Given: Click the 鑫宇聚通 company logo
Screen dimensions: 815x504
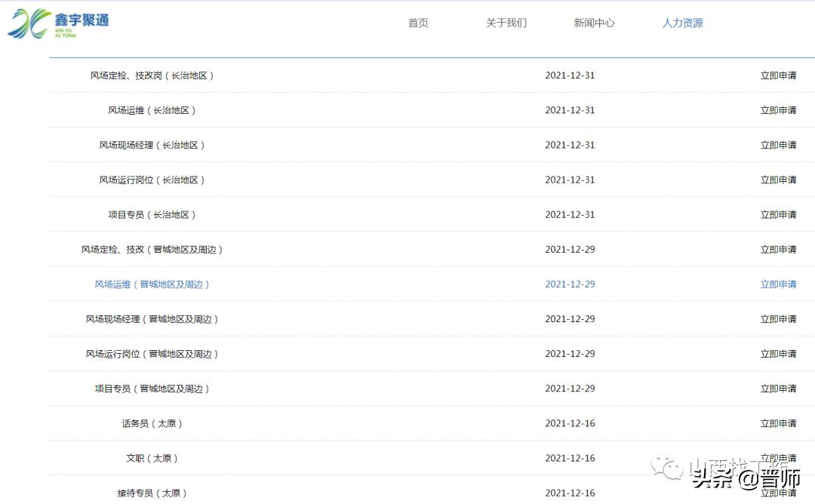Looking at the screenshot, I should [x=60, y=23].
